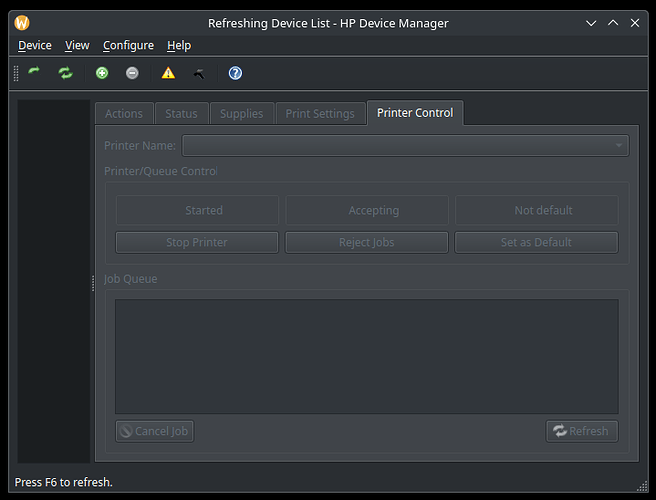Click the HP Device Manager app icon

[x=22, y=23]
